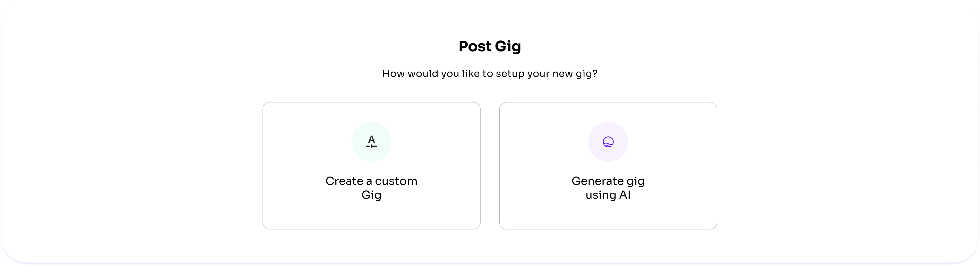The width and height of the screenshot is (980, 266).
Task: Click 'using AI' text in the right card
Action: point(608,195)
